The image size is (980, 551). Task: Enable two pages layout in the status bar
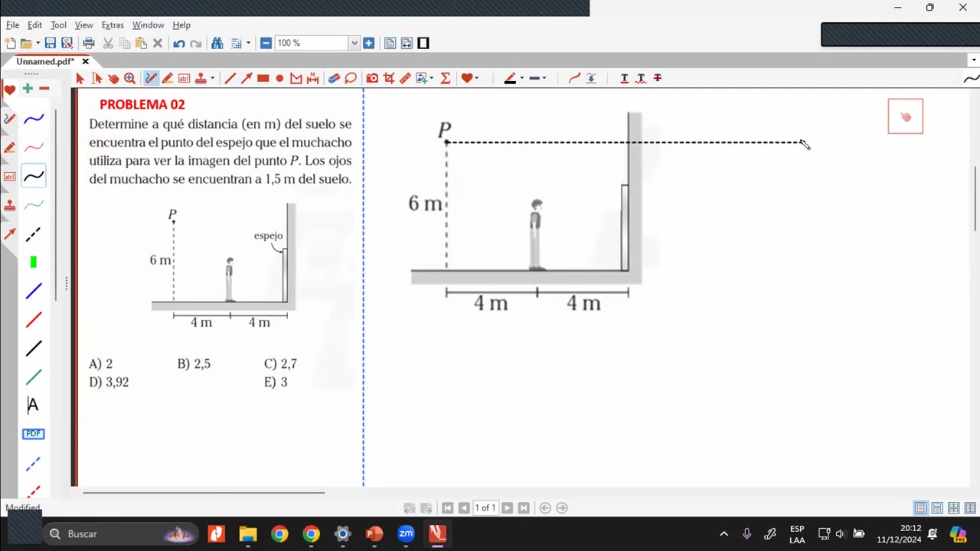click(x=954, y=508)
